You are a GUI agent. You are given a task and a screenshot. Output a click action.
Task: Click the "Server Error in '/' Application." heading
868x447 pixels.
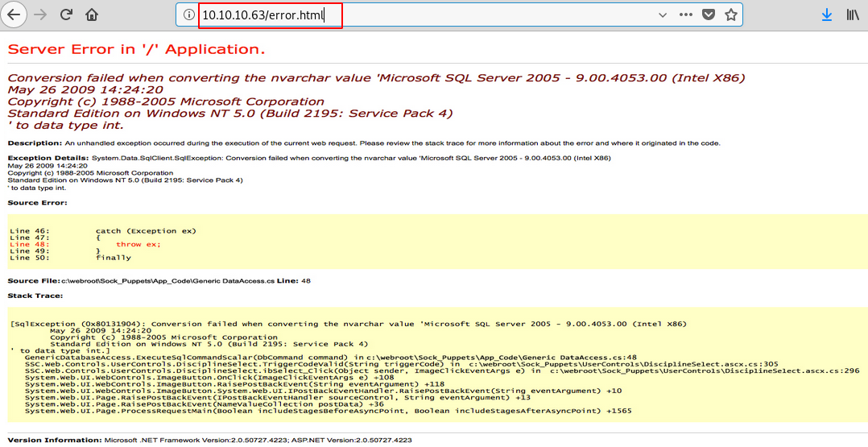click(137, 49)
